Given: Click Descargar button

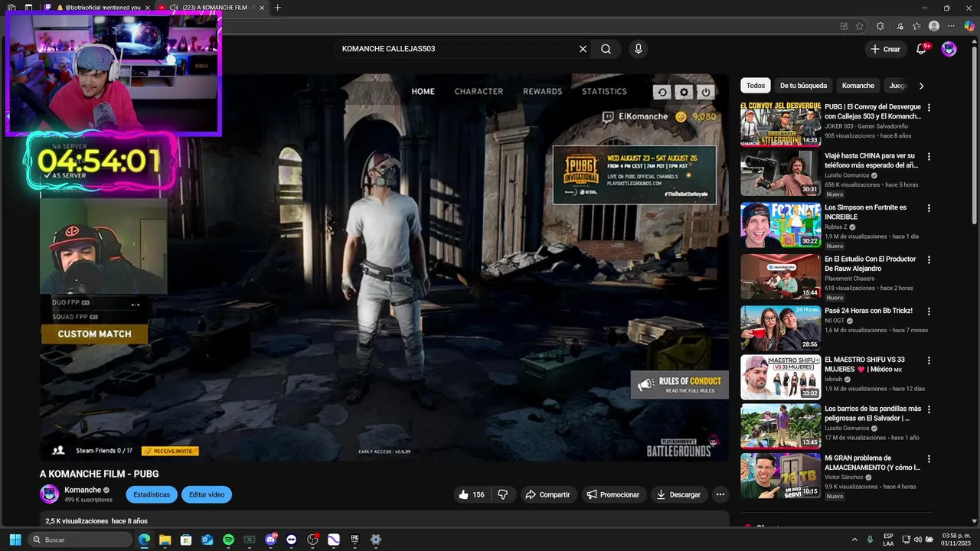Looking at the screenshot, I should pos(679,494).
